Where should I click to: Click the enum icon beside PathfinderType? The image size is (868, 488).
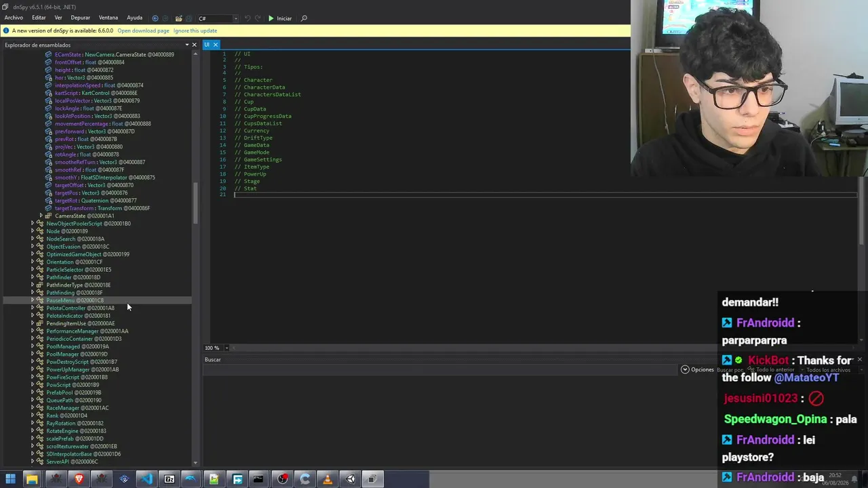click(40, 285)
